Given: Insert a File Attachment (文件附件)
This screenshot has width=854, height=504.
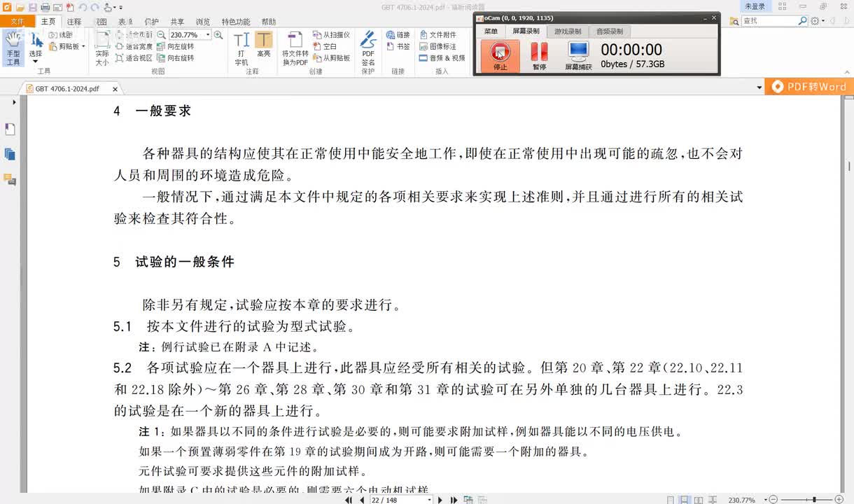Looking at the screenshot, I should [x=437, y=35].
